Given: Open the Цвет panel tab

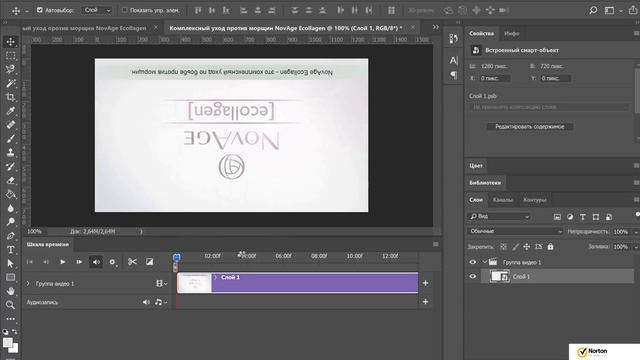Looking at the screenshot, I should click(476, 166).
